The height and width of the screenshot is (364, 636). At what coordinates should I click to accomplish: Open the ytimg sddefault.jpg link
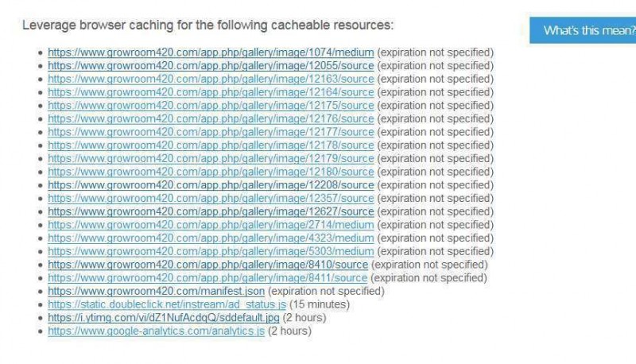point(164,318)
